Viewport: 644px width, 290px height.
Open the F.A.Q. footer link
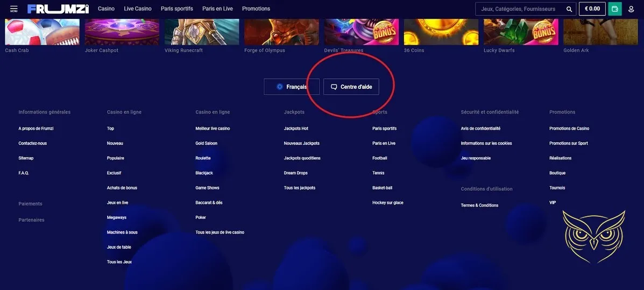pos(24,173)
